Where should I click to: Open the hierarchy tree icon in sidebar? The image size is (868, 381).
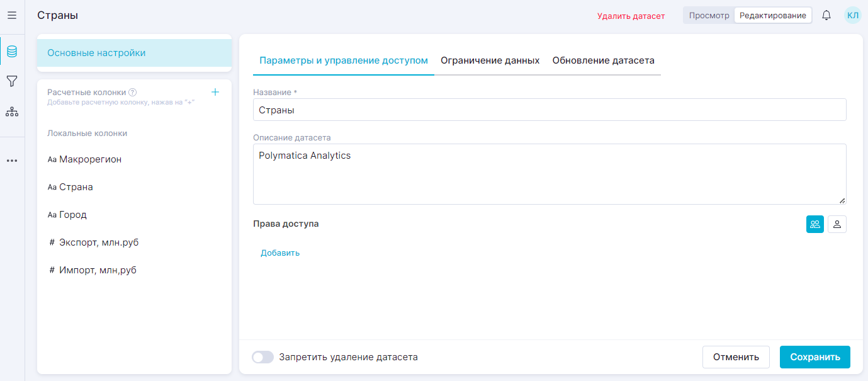pos(12,112)
